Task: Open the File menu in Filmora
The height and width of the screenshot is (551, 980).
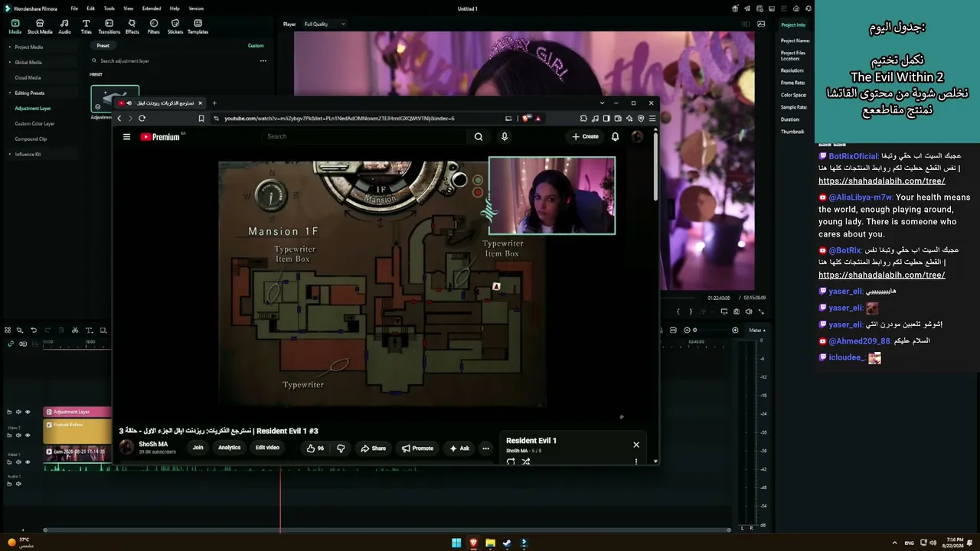Action: tap(74, 8)
